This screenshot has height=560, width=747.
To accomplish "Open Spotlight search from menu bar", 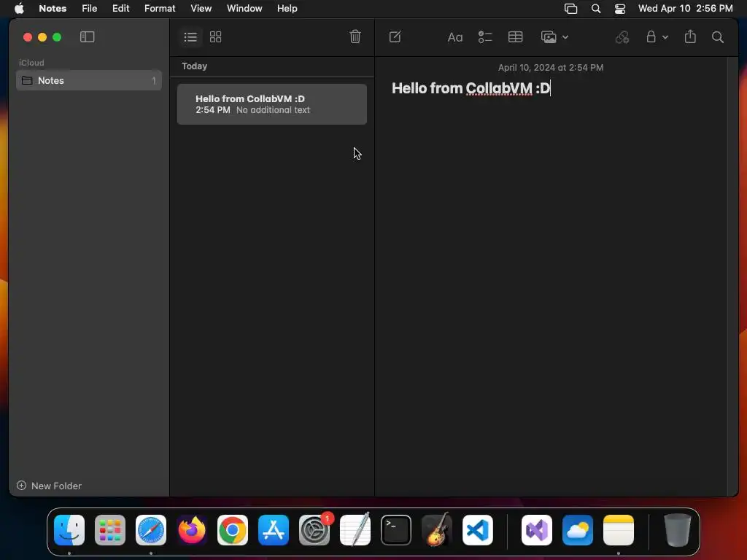I will point(596,9).
